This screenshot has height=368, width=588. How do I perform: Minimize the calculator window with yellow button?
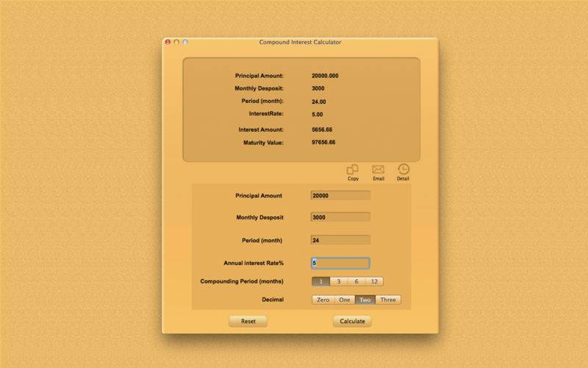pos(176,42)
